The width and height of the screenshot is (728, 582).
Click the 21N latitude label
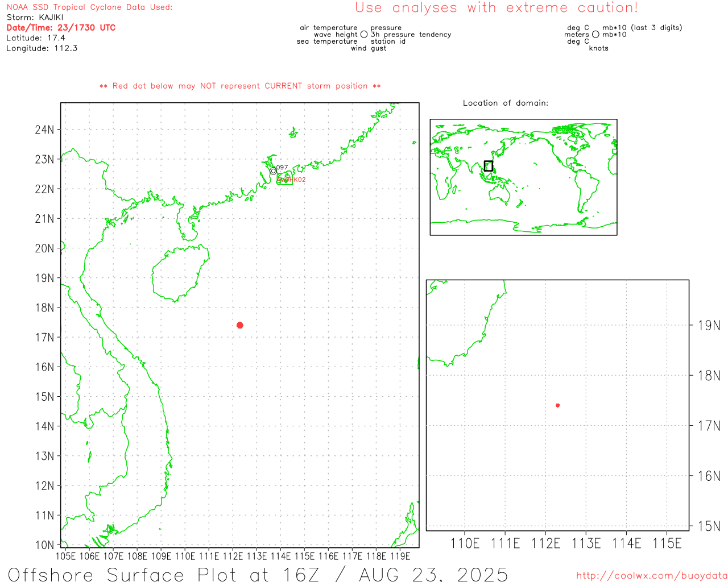[x=44, y=219]
